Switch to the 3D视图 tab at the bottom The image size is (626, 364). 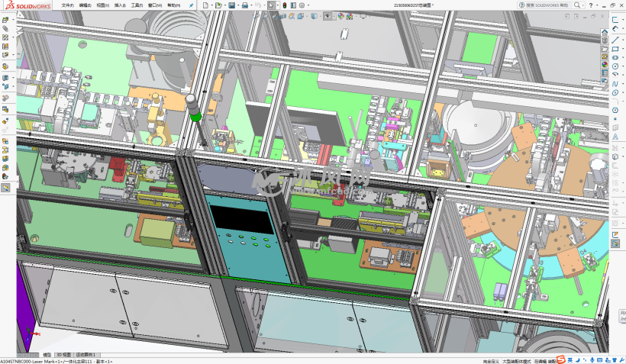click(64, 355)
